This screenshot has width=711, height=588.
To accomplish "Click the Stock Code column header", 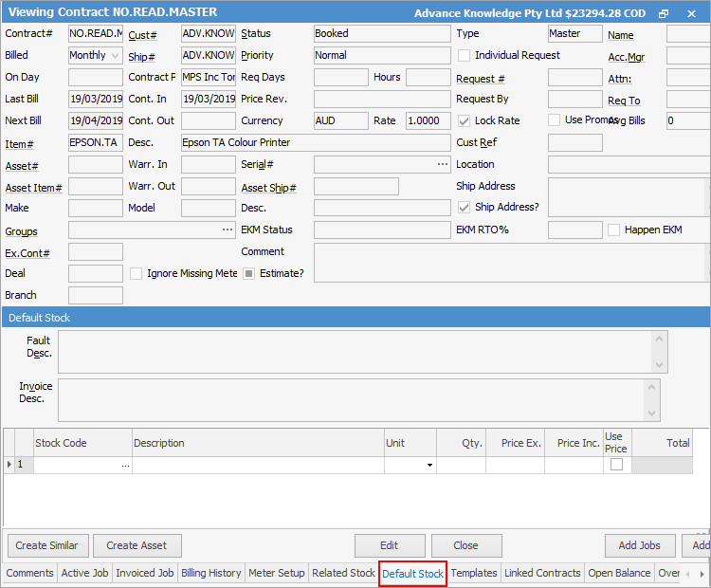I will pyautogui.click(x=83, y=443).
